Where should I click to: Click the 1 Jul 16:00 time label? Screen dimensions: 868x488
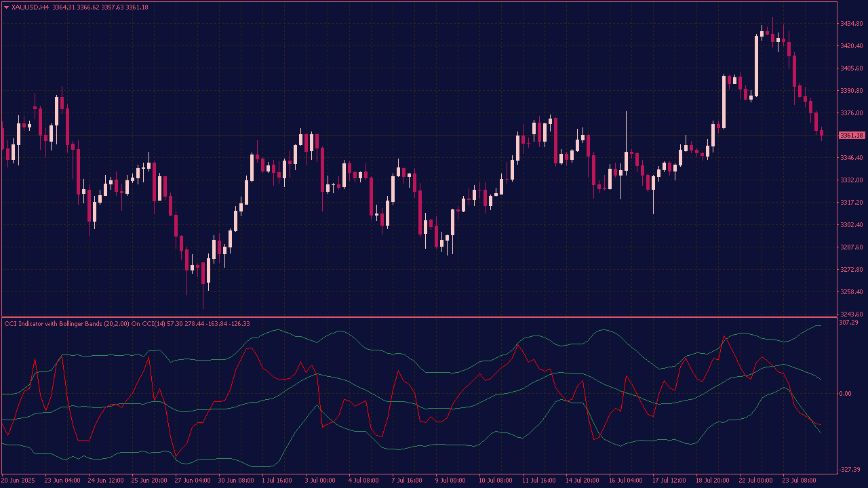coord(277,480)
